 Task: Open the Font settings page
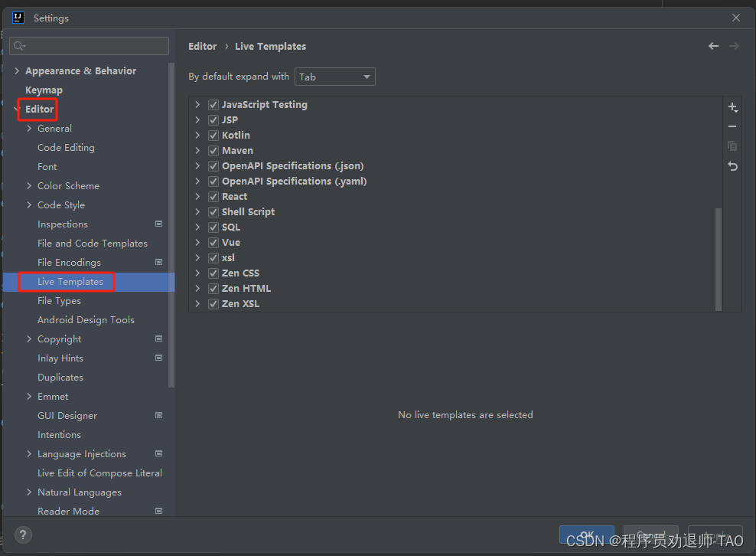click(47, 166)
